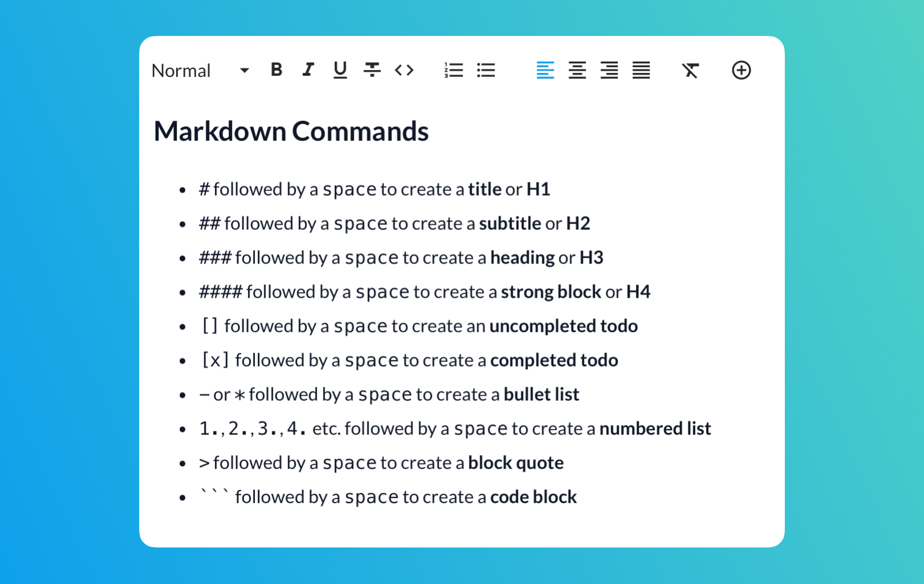Click the 'H3' text
Viewport: 924px width, 584px height.
click(x=591, y=258)
